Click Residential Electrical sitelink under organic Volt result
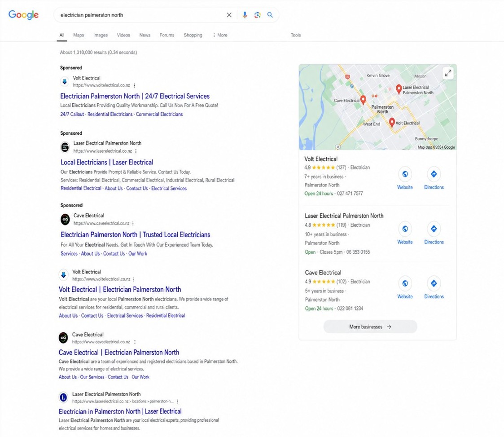Screen dimensions: 504x437 (x=166, y=315)
